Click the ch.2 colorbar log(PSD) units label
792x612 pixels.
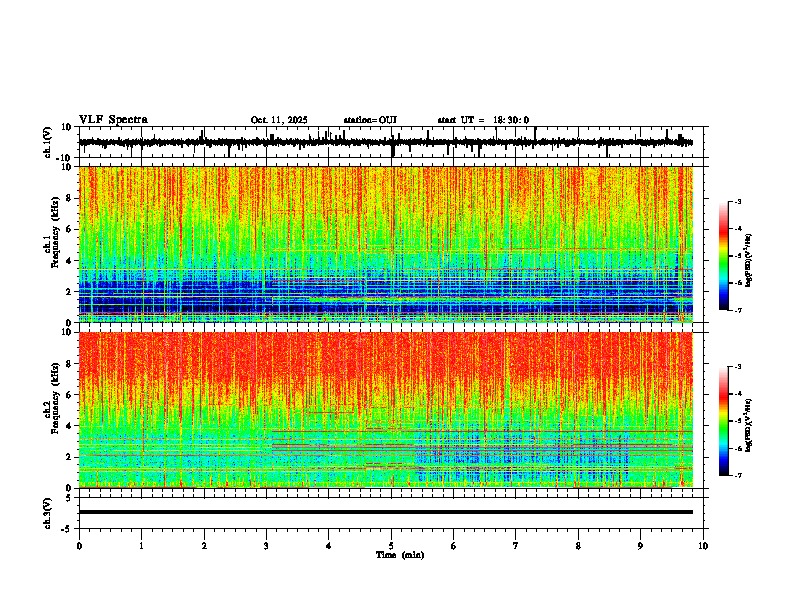(749, 426)
